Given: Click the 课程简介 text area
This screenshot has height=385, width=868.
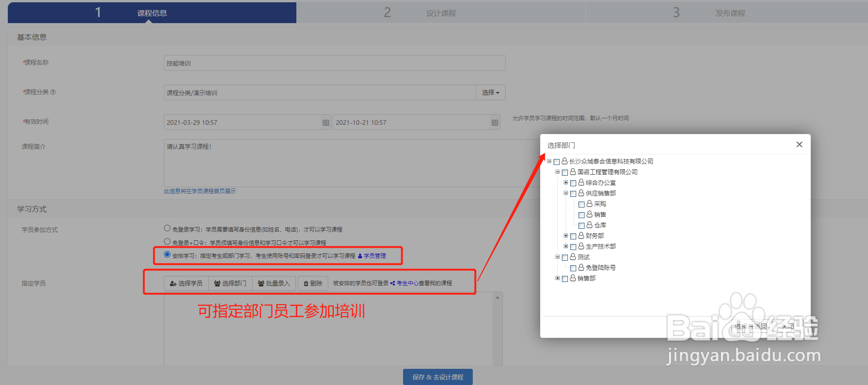Looking at the screenshot, I should coord(352,163).
